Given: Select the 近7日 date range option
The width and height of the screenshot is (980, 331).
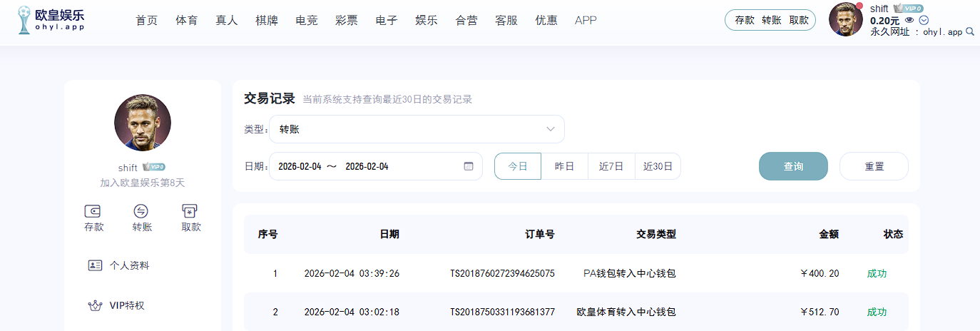Looking at the screenshot, I should [x=611, y=166].
